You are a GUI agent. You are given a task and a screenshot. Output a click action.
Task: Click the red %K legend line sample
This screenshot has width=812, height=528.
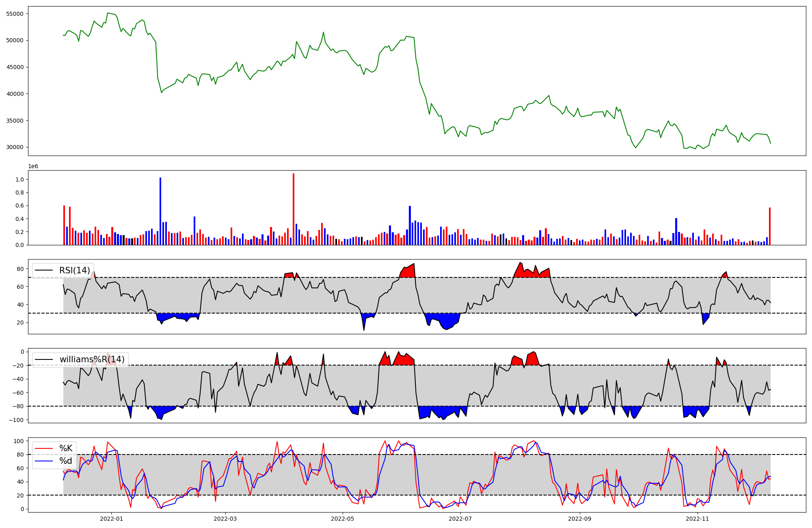(44, 448)
